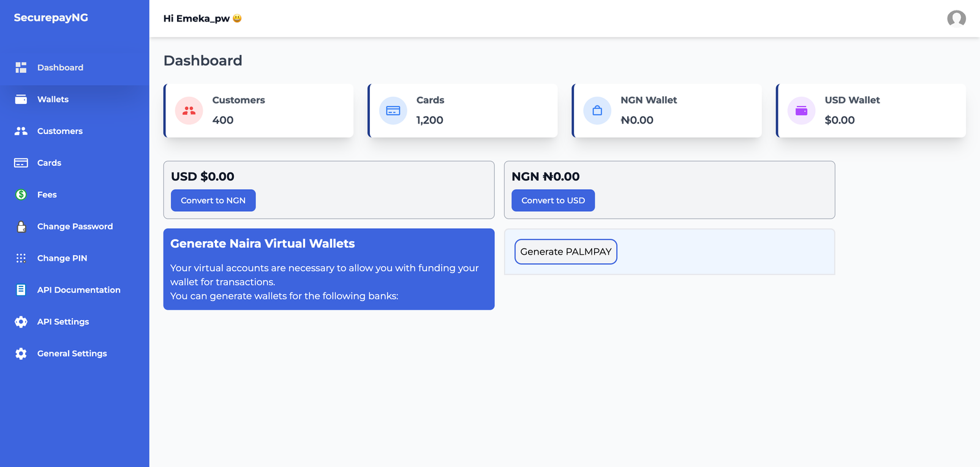This screenshot has height=467, width=980.
Task: Click the Wallets icon in sidebar
Action: point(21,99)
